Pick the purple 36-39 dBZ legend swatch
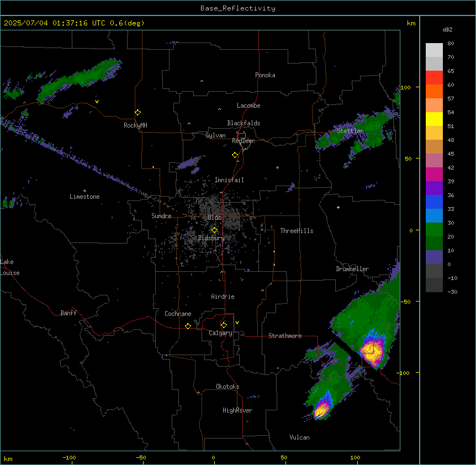Screen dimensions: 476x465 [x=434, y=188]
